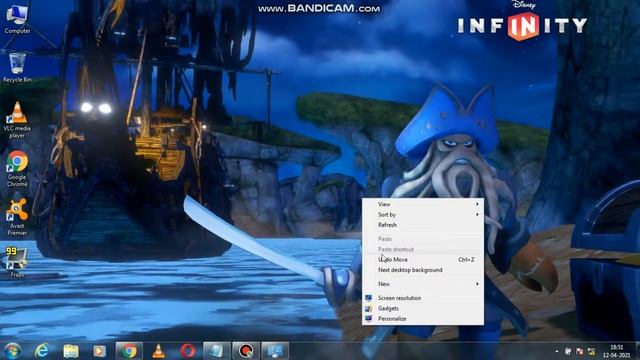This screenshot has height=360, width=640.
Task: Click the Personalize menu icon
Action: (369, 319)
